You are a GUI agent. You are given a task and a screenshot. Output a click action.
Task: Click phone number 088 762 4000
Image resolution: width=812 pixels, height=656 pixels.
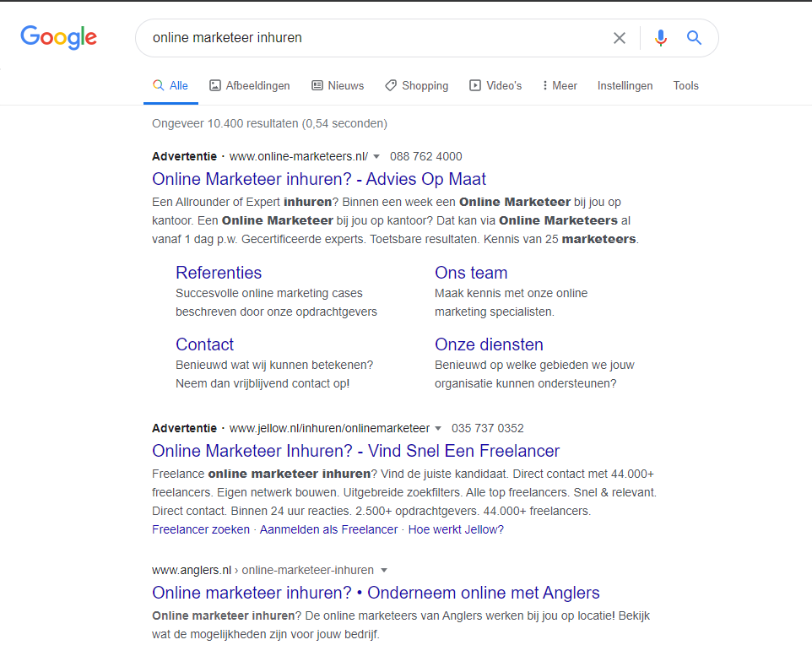426,156
